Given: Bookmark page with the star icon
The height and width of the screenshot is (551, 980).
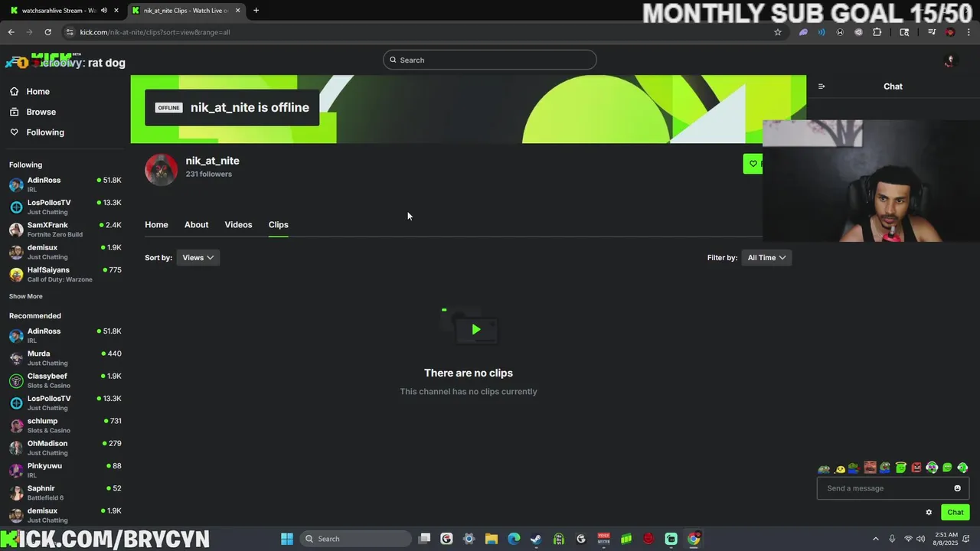Looking at the screenshot, I should tap(778, 32).
